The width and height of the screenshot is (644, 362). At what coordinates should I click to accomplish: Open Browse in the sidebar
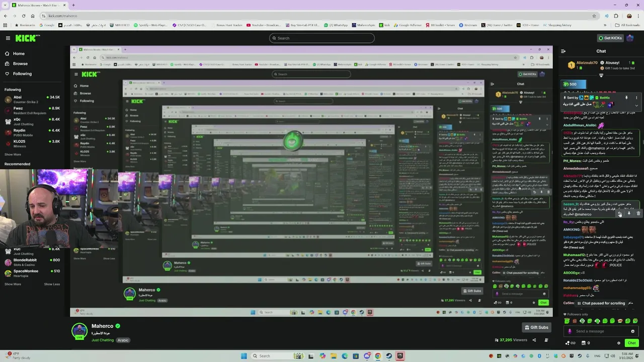17,63
